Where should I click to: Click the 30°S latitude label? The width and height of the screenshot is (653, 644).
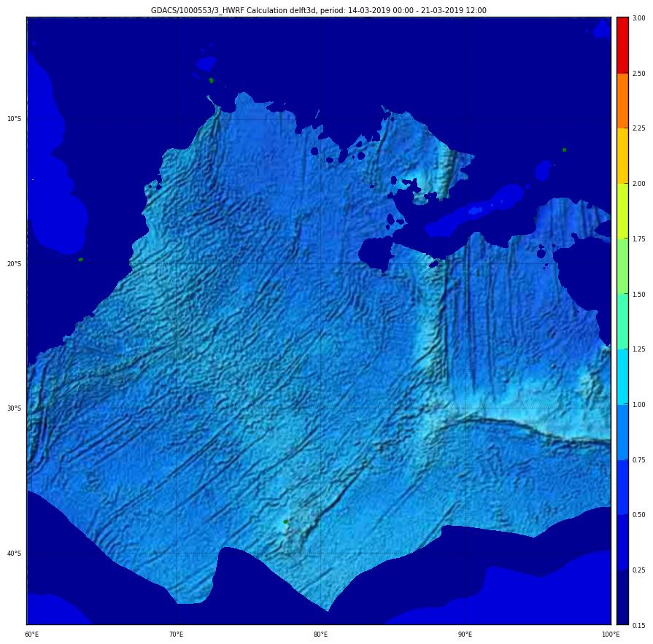pos(14,408)
